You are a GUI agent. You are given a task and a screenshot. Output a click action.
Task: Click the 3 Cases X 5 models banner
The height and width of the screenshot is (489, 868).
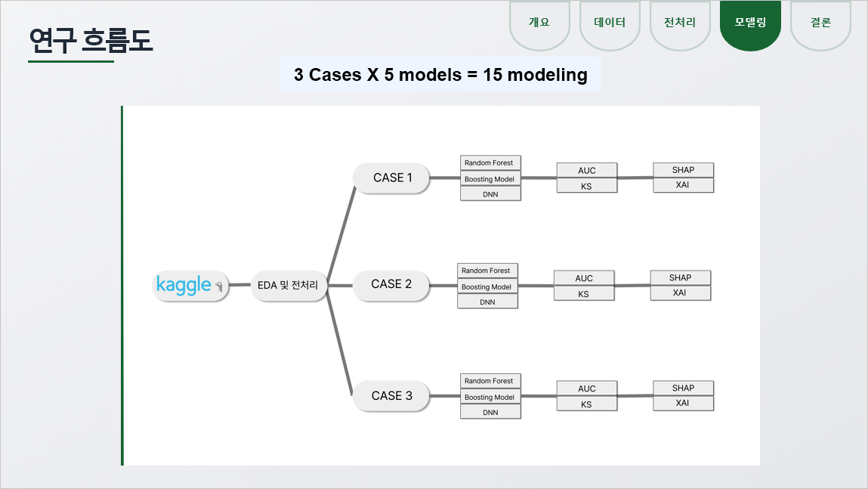coord(440,75)
